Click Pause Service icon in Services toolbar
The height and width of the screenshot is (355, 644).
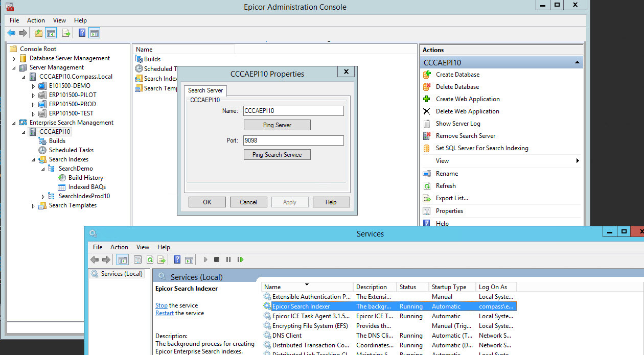pos(228,259)
